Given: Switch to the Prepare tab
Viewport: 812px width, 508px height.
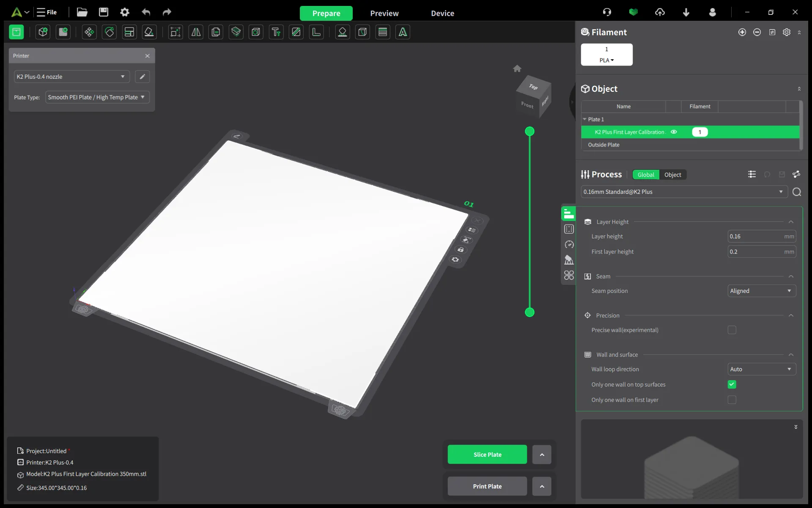Looking at the screenshot, I should 326,13.
